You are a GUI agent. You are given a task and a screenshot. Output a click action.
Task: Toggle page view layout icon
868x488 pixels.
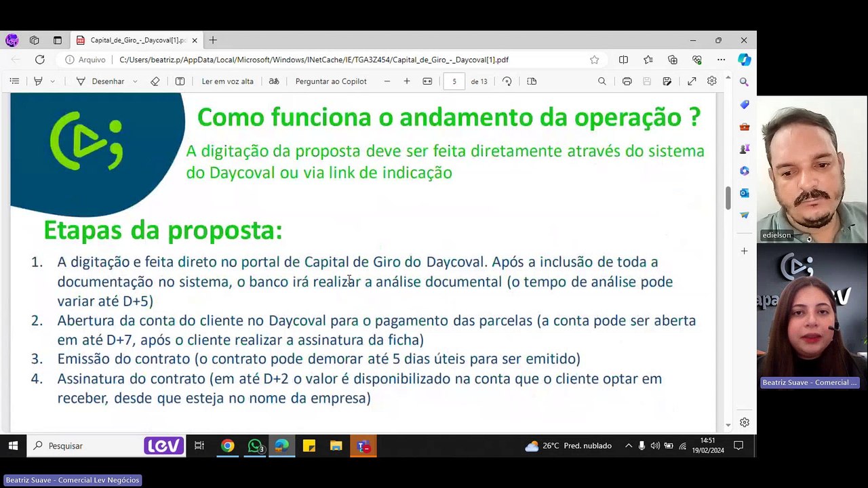(x=532, y=81)
